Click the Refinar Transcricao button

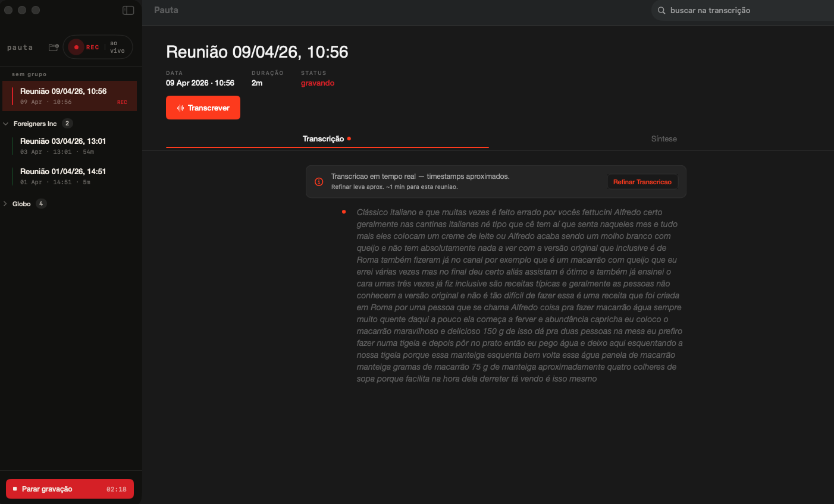coord(642,182)
